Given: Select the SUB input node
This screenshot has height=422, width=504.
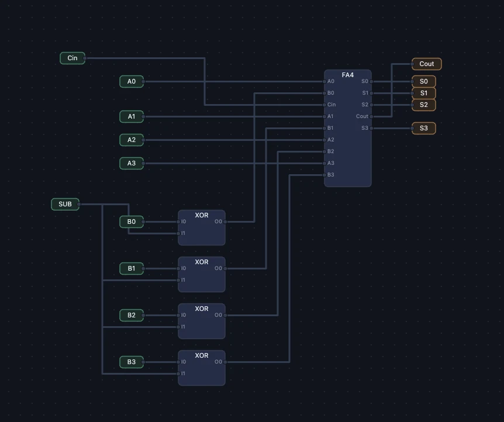Looking at the screenshot, I should [x=65, y=204].
